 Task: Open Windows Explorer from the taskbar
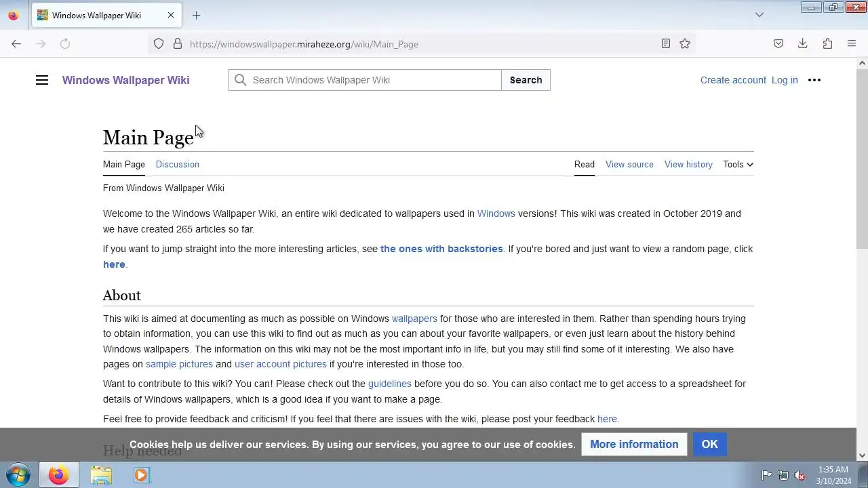coord(101,475)
